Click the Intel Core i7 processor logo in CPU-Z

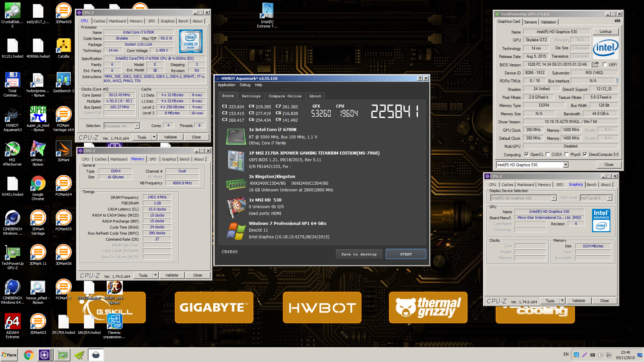pos(191,41)
